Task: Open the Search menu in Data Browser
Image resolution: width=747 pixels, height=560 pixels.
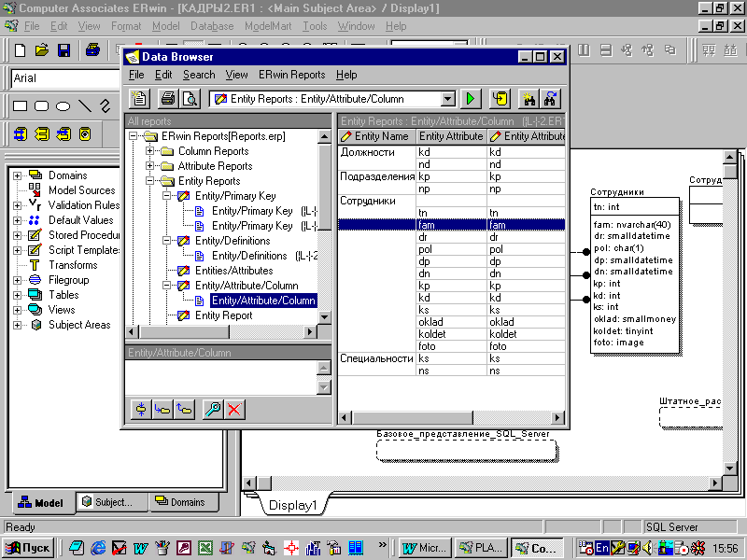Action: tap(199, 75)
